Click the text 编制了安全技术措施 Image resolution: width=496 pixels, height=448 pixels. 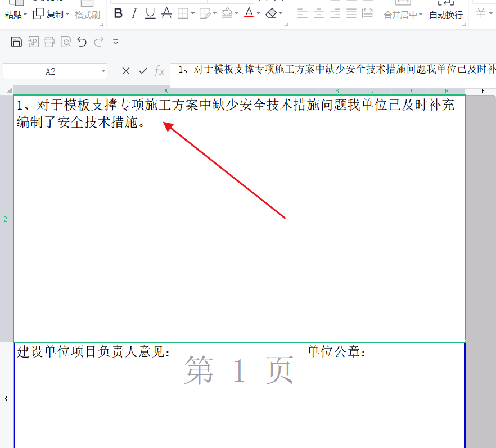(x=77, y=122)
